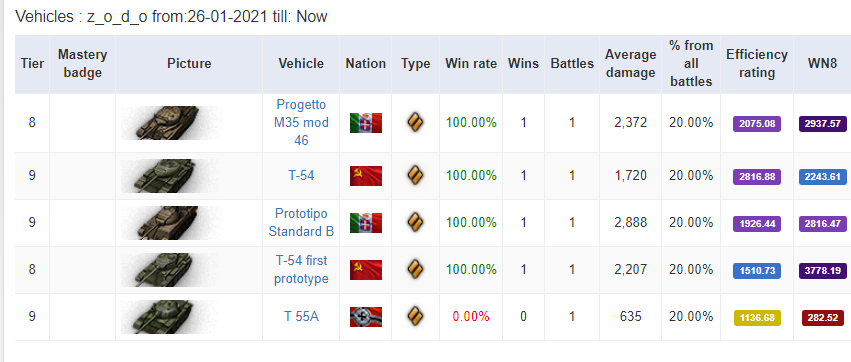This screenshot has width=851, height=362.
Task: Click the T 55A tank picture thumbnail
Action: (166, 316)
